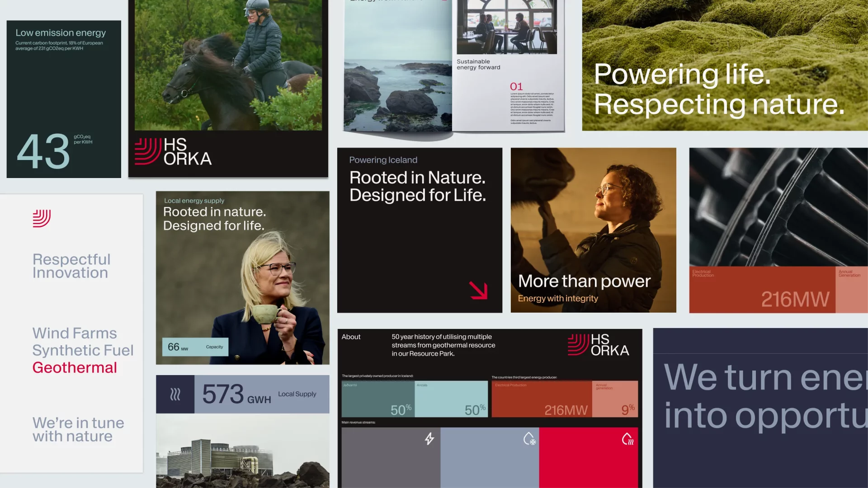Image resolution: width=868 pixels, height=488 pixels.
Task: Expand the Jaðvarmi 50% segment
Action: tap(379, 399)
